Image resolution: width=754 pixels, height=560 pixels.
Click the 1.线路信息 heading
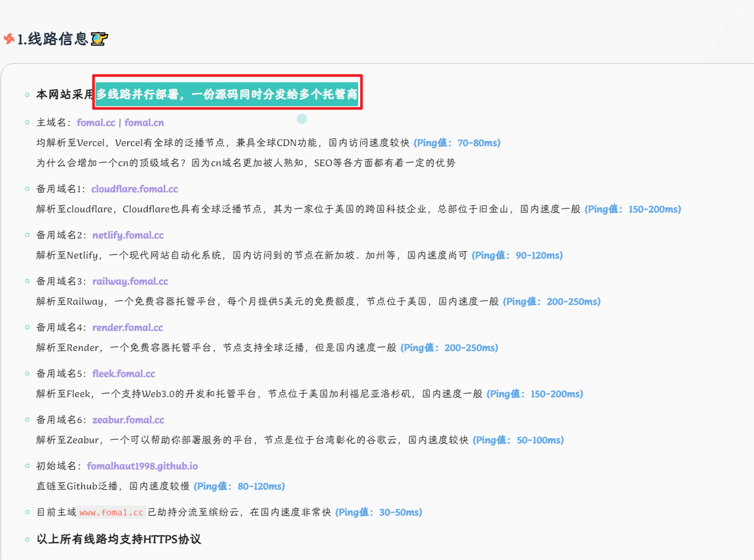tap(53, 39)
